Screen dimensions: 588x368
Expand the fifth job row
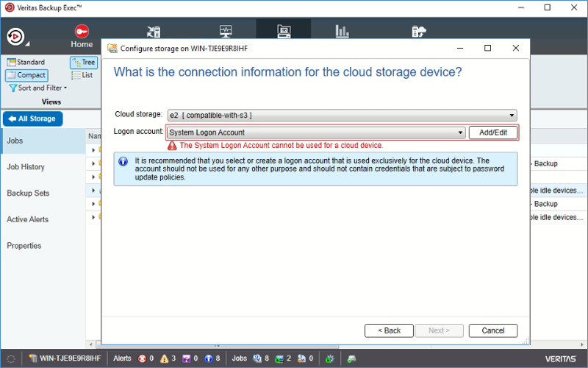93,204
